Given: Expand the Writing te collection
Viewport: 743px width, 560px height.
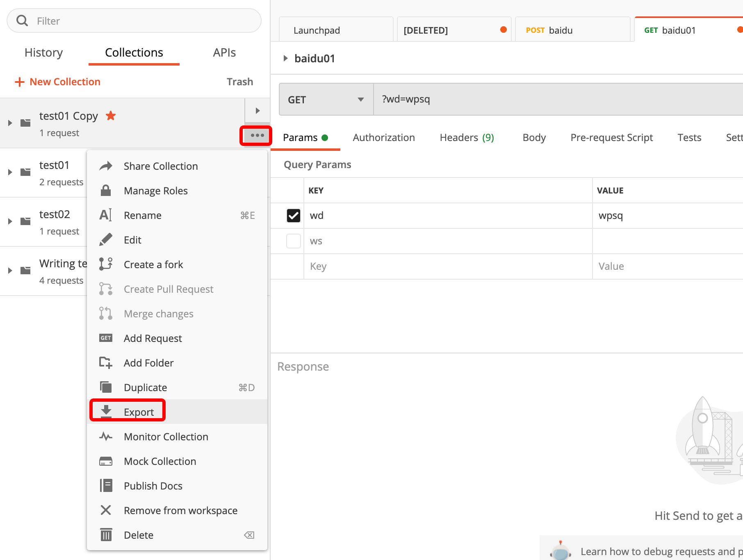Looking at the screenshot, I should [x=10, y=271].
